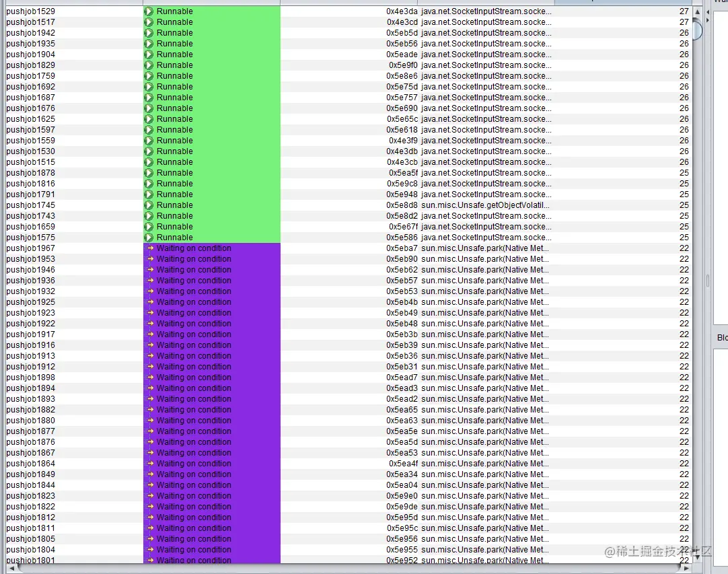Select thread name pushjob1559
The height and width of the screenshot is (574, 728).
[x=31, y=140]
